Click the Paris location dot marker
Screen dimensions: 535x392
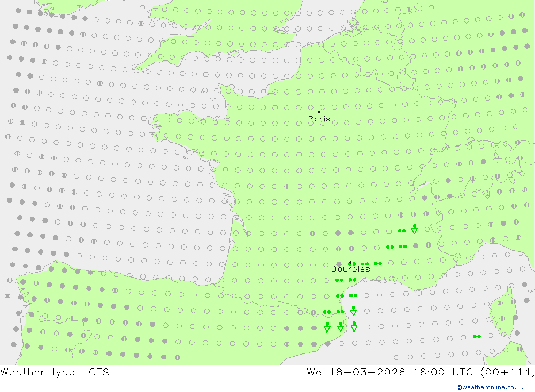319,112
